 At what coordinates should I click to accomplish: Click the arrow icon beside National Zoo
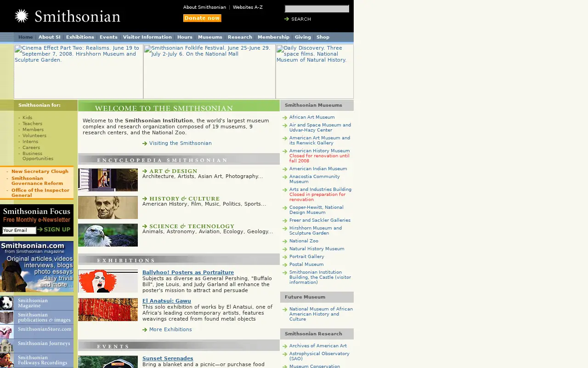coord(285,241)
